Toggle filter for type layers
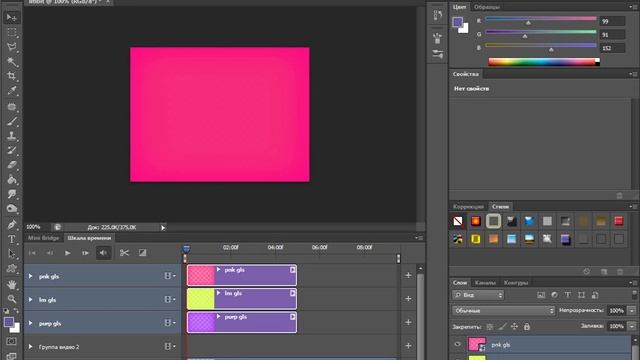The height and width of the screenshot is (360, 640). pyautogui.click(x=568, y=295)
